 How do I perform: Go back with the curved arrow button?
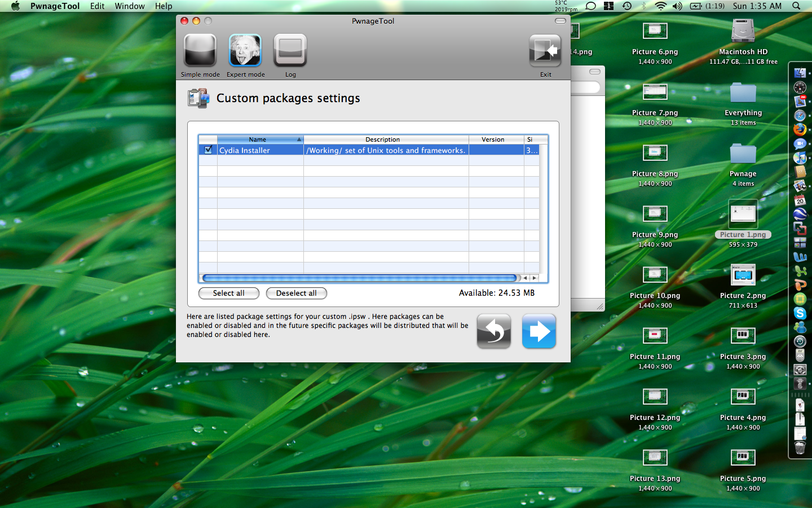(x=494, y=331)
